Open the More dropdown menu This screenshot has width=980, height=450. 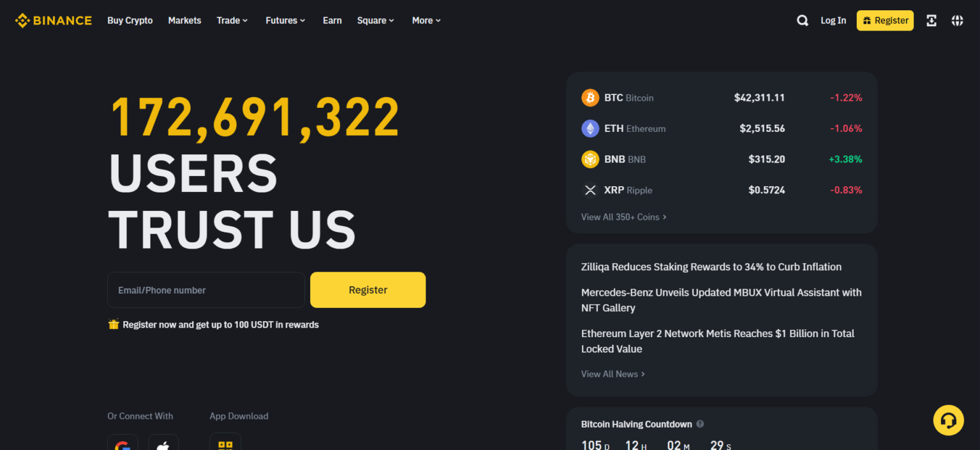pos(426,20)
